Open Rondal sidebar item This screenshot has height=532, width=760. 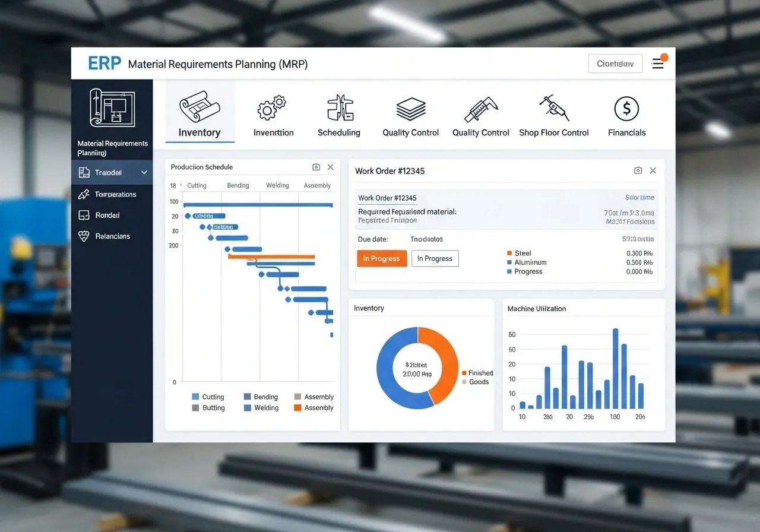point(107,216)
